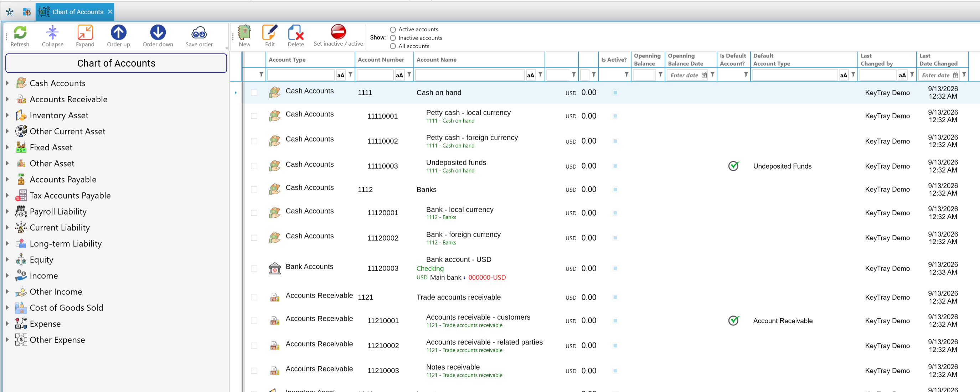Expand the Cash Accounts tree node
The width and height of the screenshot is (980, 392).
click(x=7, y=83)
